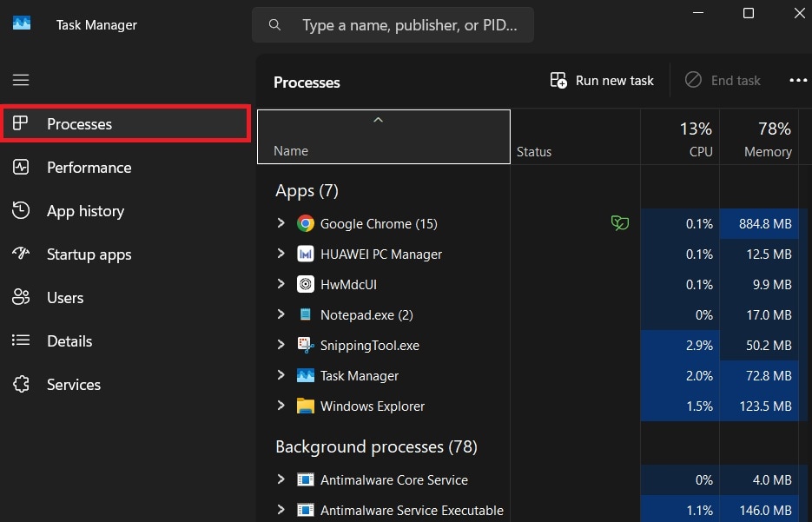Click the SnippingTool.exe scissors icon
Viewport: 812px width, 522px height.
click(306, 345)
